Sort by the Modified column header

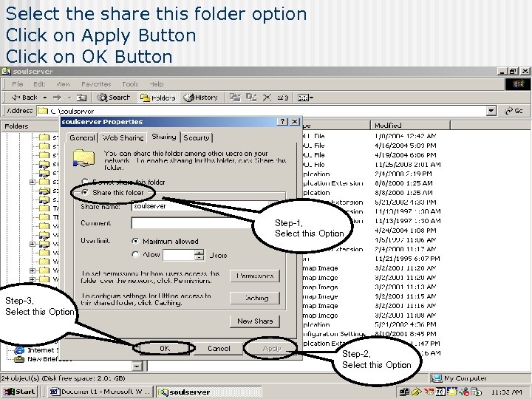pos(410,126)
